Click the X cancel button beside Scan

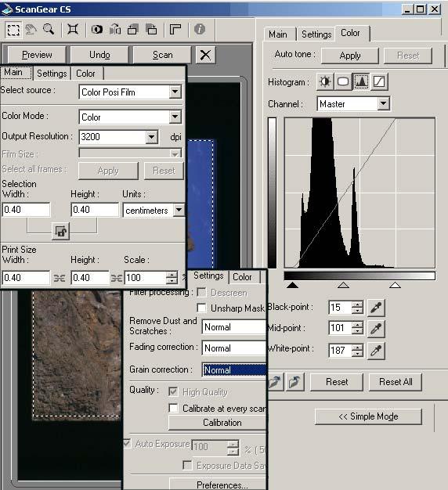tap(205, 55)
